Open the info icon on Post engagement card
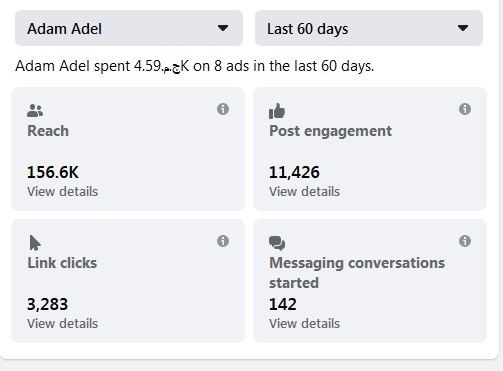Image resolution: width=503 pixels, height=371 pixels. (465, 109)
